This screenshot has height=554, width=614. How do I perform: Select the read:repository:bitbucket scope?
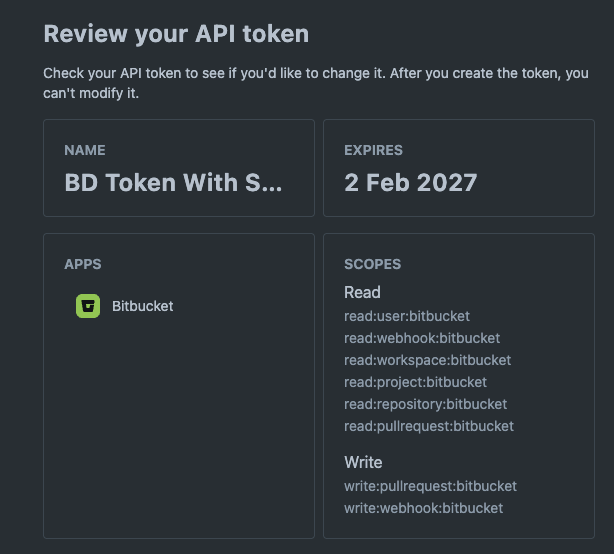tap(425, 404)
